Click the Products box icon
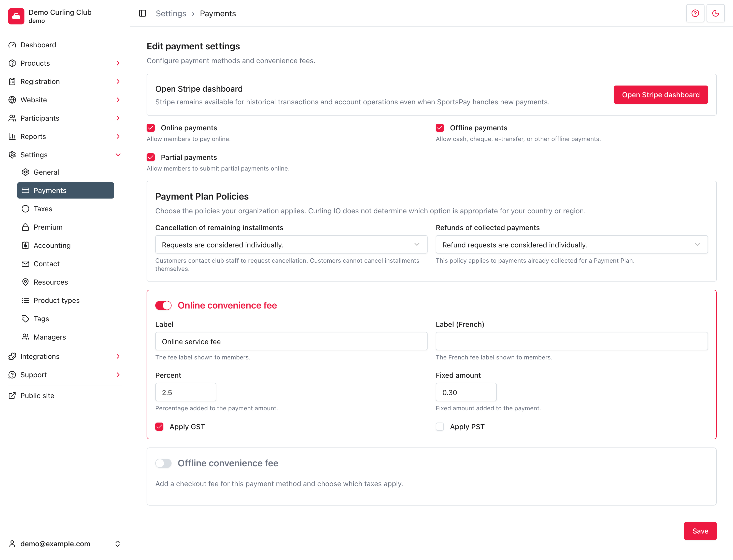 [12, 63]
